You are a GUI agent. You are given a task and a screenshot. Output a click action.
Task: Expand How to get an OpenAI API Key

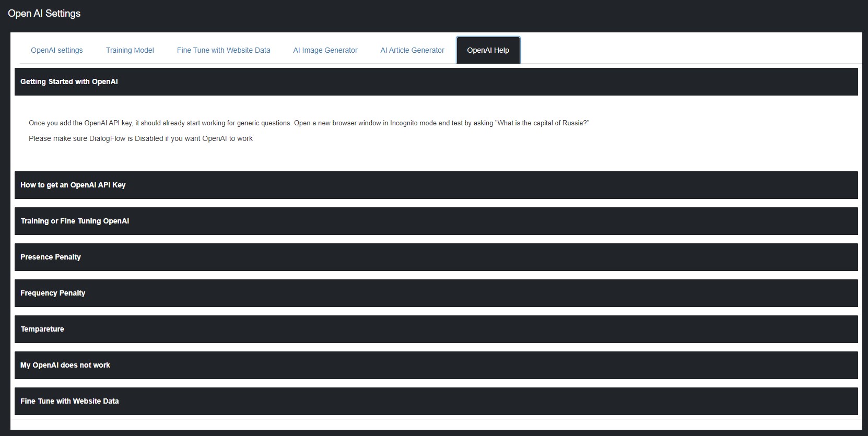pos(436,185)
